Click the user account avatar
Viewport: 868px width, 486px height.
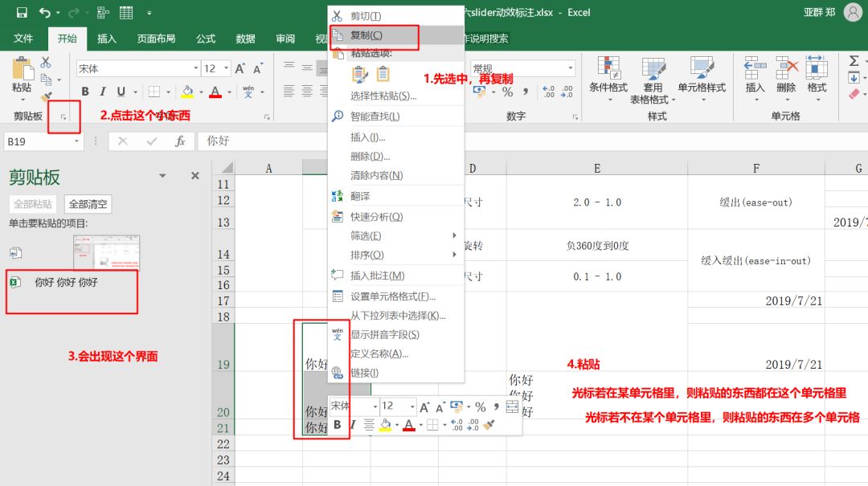[853, 12]
